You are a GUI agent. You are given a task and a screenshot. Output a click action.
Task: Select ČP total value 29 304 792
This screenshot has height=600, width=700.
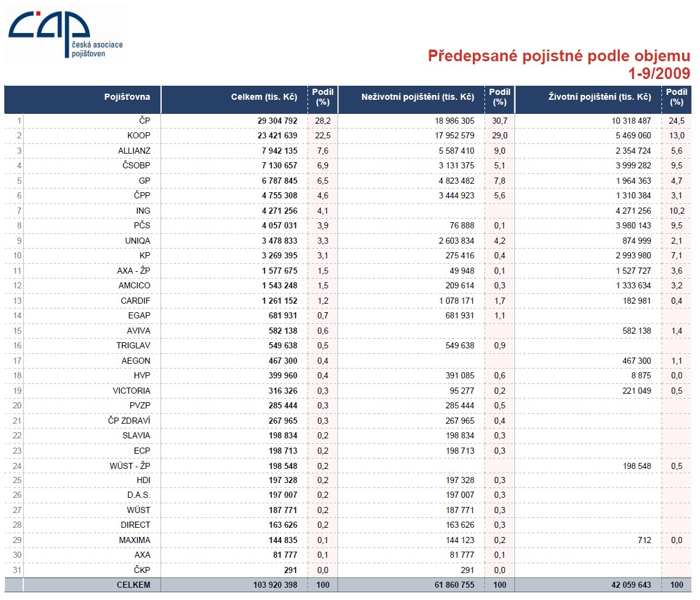coord(277,121)
